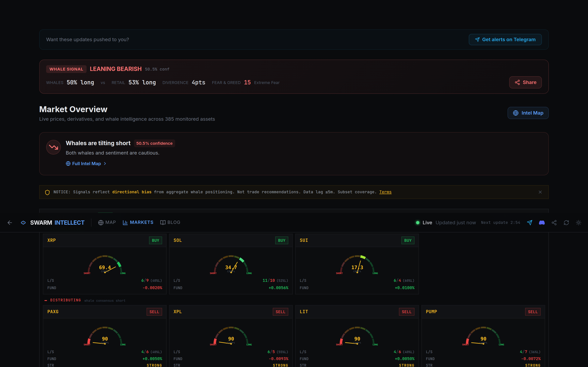Open Full Intel Map via its chevron

(x=105, y=164)
